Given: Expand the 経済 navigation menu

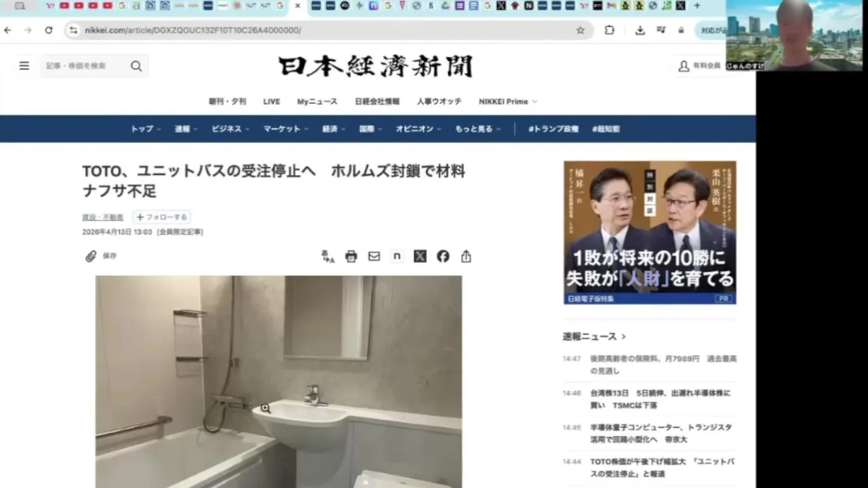Looking at the screenshot, I should pos(334,129).
